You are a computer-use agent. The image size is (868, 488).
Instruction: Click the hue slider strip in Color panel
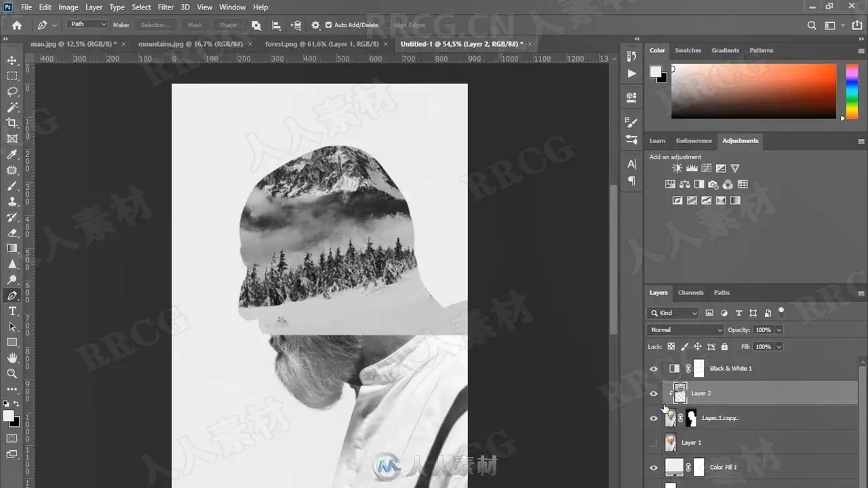[x=852, y=91]
